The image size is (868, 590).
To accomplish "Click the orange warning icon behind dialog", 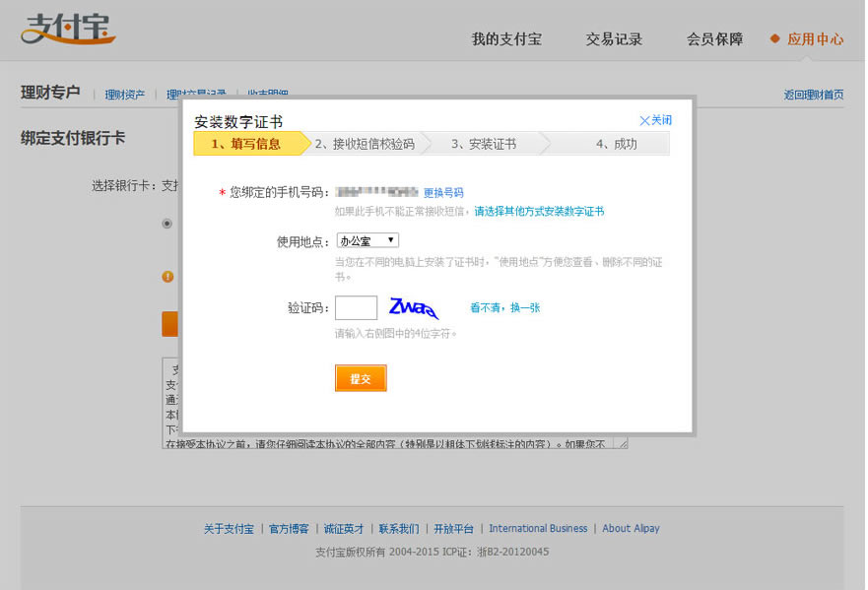I will point(167,277).
